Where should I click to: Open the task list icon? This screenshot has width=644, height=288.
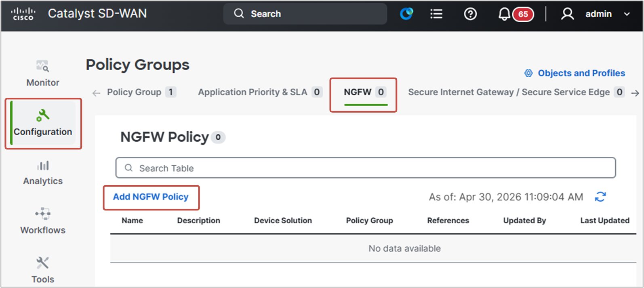tap(436, 14)
